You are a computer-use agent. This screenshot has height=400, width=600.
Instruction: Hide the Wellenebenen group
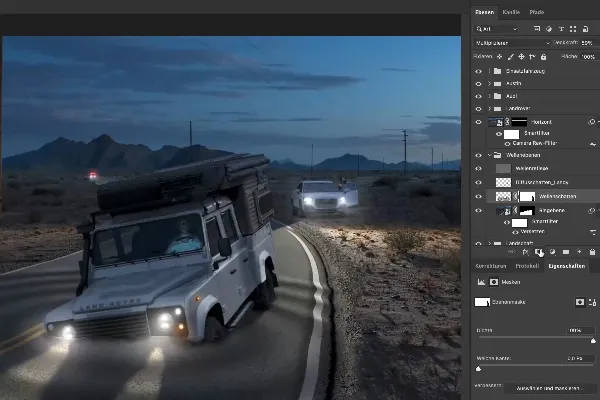(x=478, y=155)
